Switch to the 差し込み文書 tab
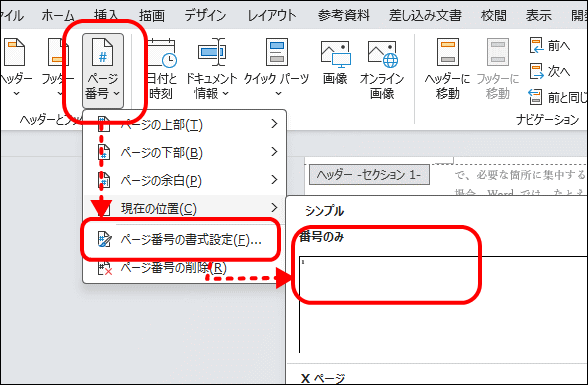The image size is (588, 385). tap(425, 16)
